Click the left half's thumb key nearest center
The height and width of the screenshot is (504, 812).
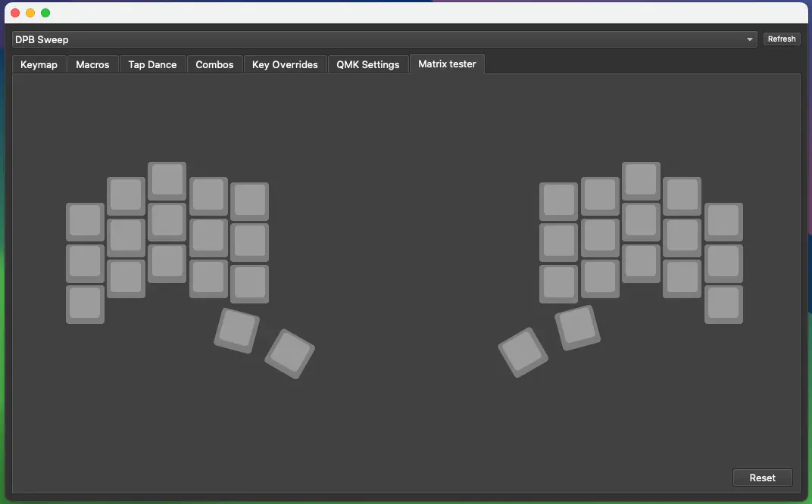pos(289,353)
